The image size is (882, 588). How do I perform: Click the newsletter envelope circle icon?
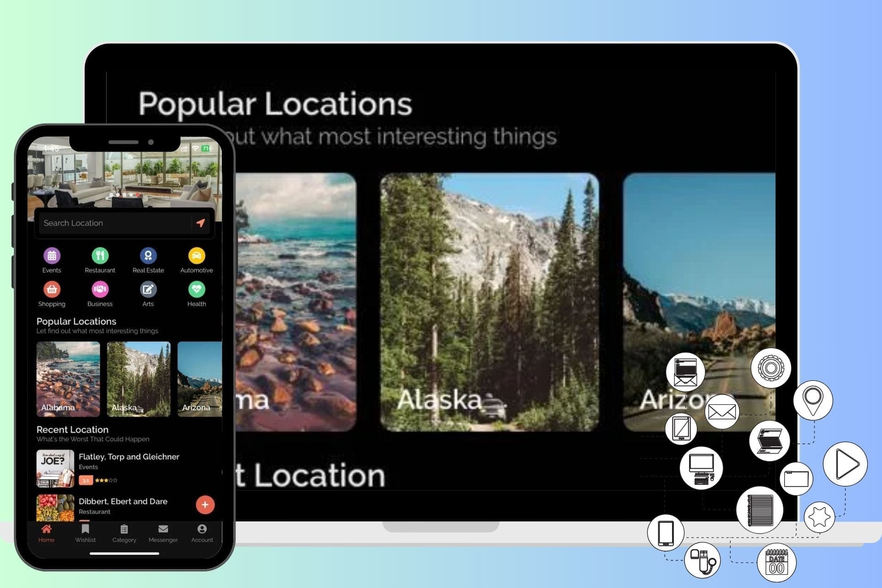click(x=686, y=372)
